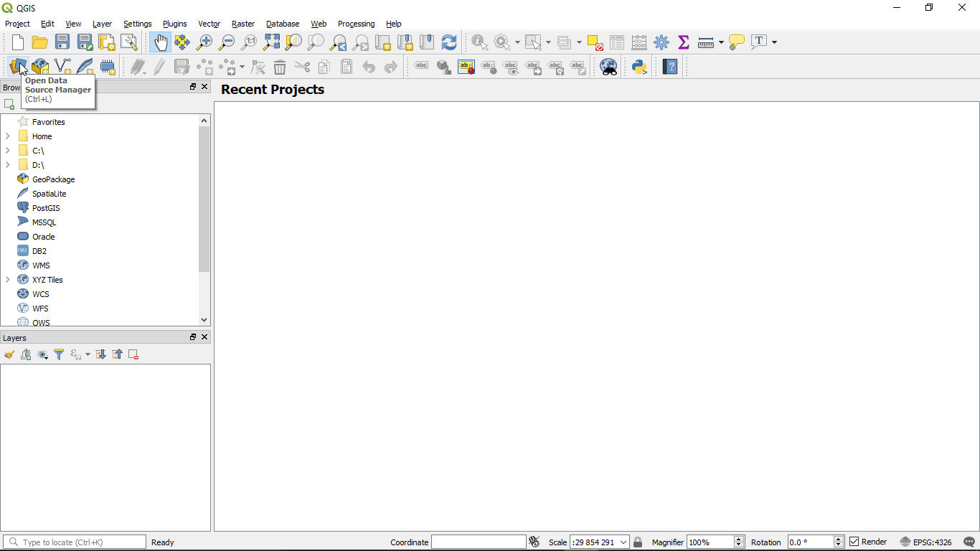
Task: Click the Expand All icon in Layers panel
Action: [x=101, y=354]
